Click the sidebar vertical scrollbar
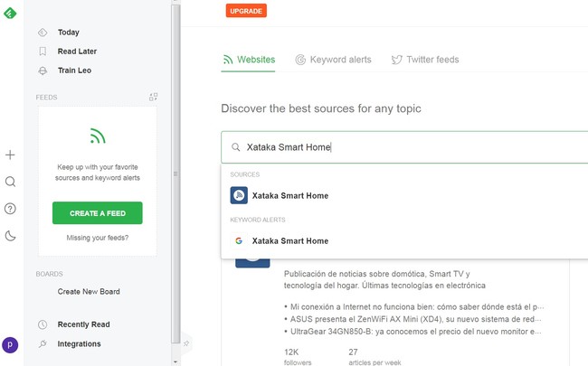Screen dimensions: 588x366 coord(175,173)
